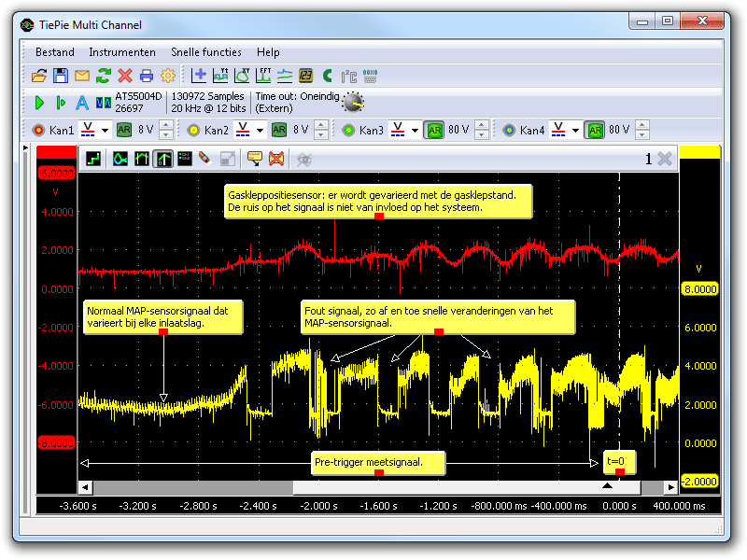Click the 130972 Samples record length

(207, 96)
